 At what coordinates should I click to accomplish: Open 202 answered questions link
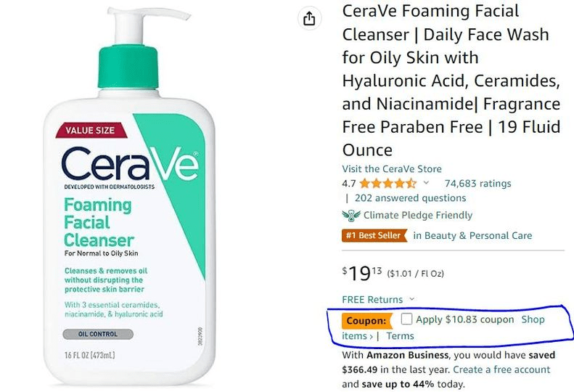410,198
